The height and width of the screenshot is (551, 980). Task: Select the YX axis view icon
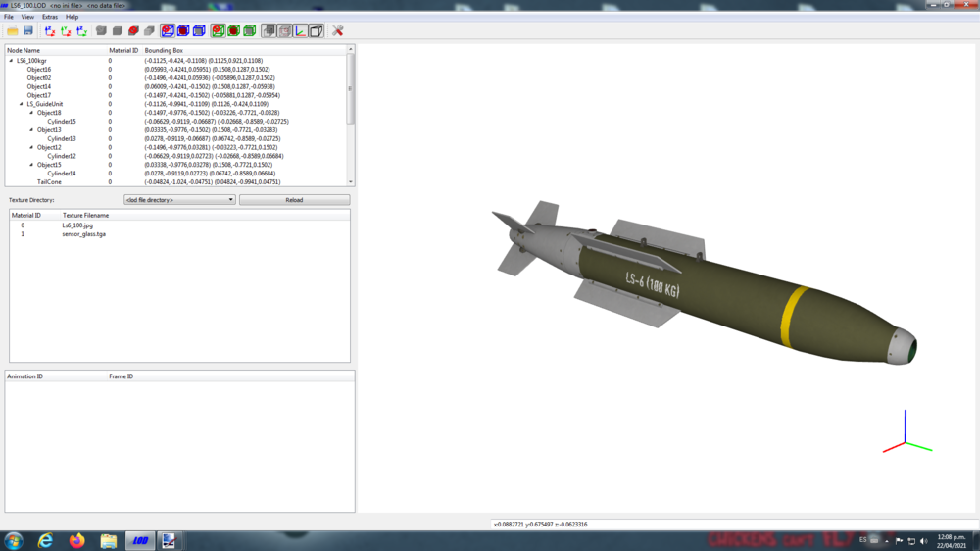(x=66, y=30)
